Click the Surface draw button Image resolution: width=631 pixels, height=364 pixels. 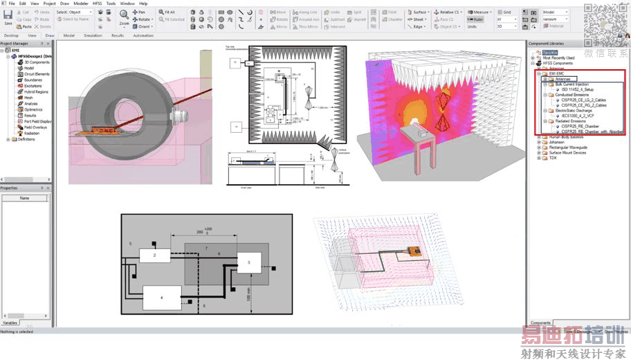click(419, 12)
